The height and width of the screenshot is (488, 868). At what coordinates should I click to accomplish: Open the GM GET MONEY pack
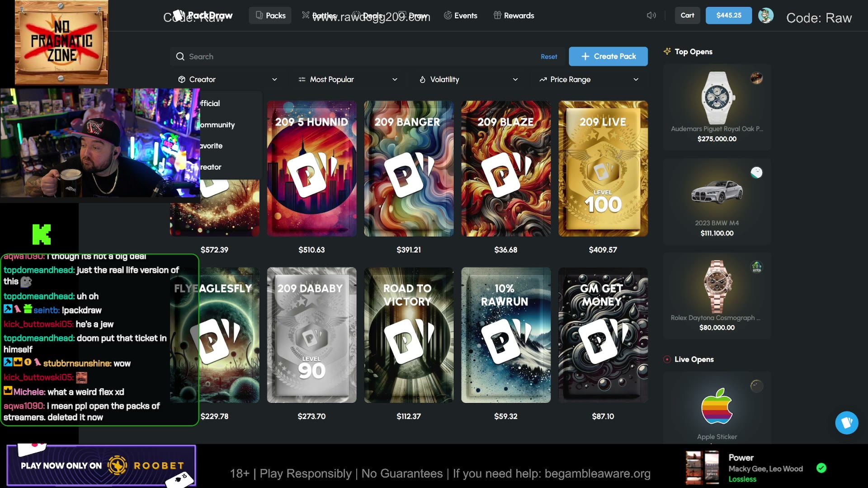coord(603,335)
